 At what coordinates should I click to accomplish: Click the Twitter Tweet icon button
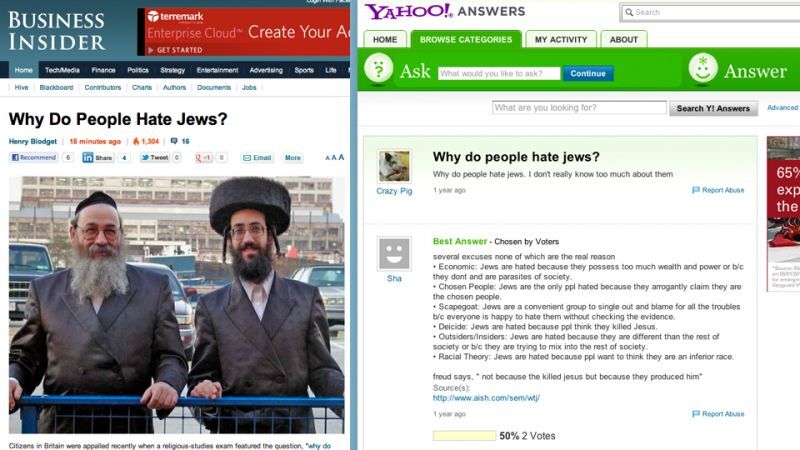[155, 158]
